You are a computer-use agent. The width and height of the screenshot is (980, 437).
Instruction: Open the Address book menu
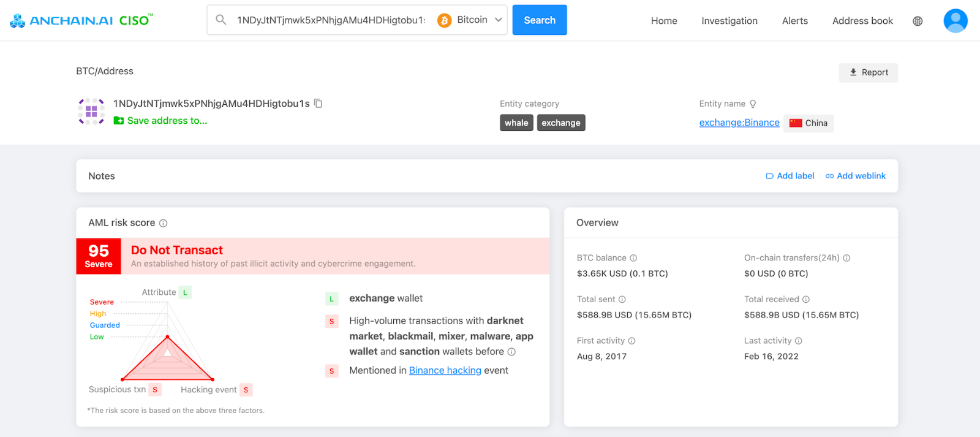coord(862,21)
